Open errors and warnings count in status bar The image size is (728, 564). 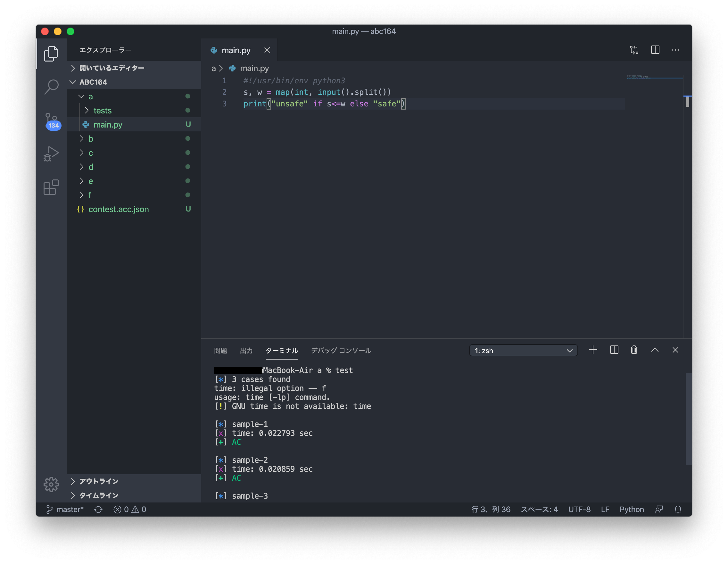coord(130,509)
